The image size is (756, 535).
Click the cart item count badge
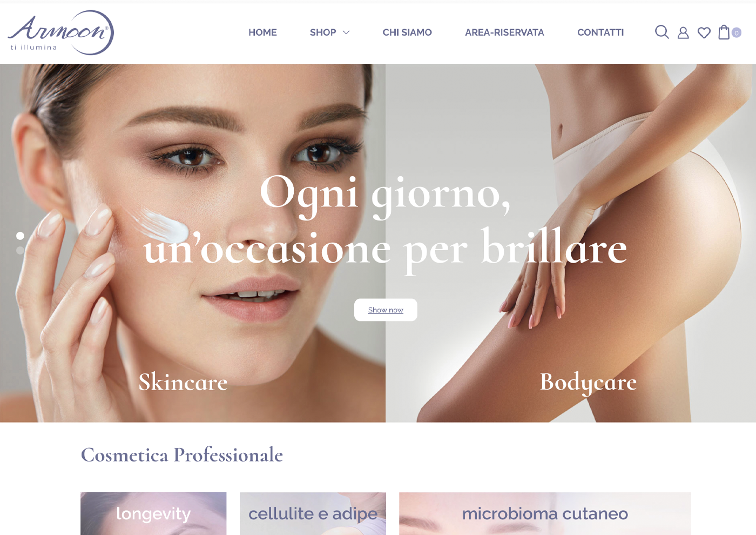coord(737,33)
